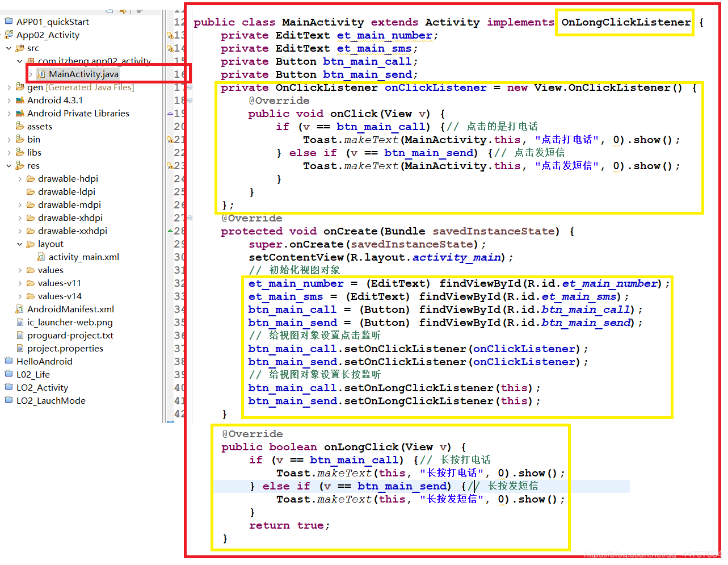Expand the gen folder
Screen dimensions: 728x565
coord(9,87)
